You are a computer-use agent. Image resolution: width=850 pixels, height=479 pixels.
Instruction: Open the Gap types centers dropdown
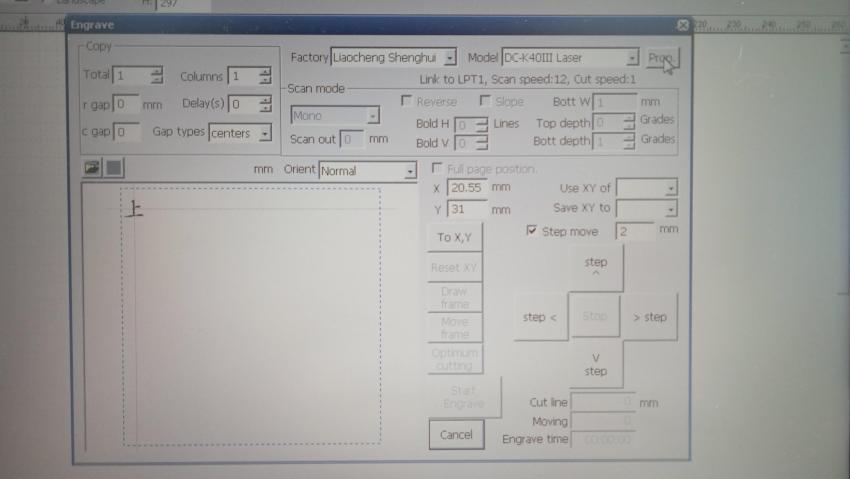click(x=264, y=133)
